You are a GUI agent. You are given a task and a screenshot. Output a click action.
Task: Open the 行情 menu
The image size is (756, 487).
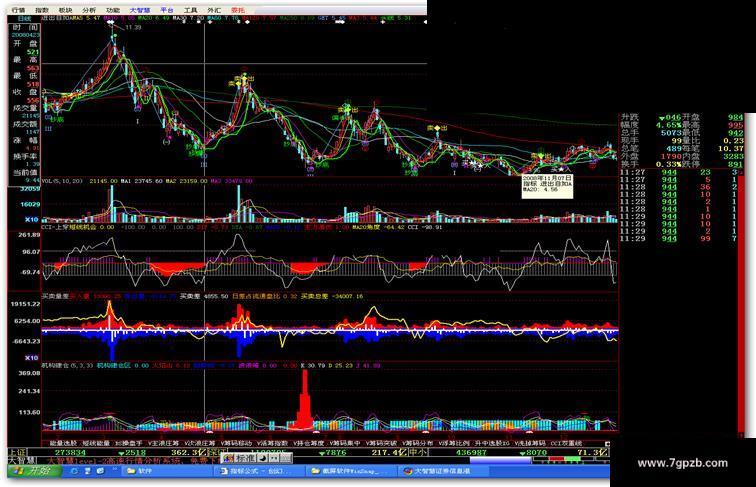pos(18,10)
